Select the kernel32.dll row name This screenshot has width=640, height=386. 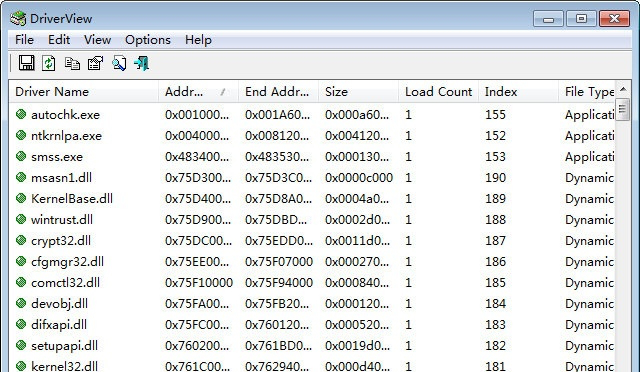pyautogui.click(x=64, y=366)
